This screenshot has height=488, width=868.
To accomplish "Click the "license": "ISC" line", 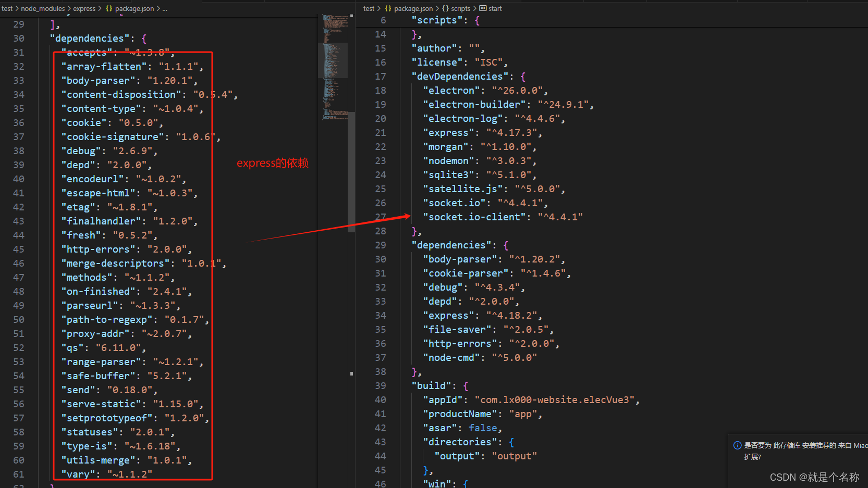I will 460,62.
